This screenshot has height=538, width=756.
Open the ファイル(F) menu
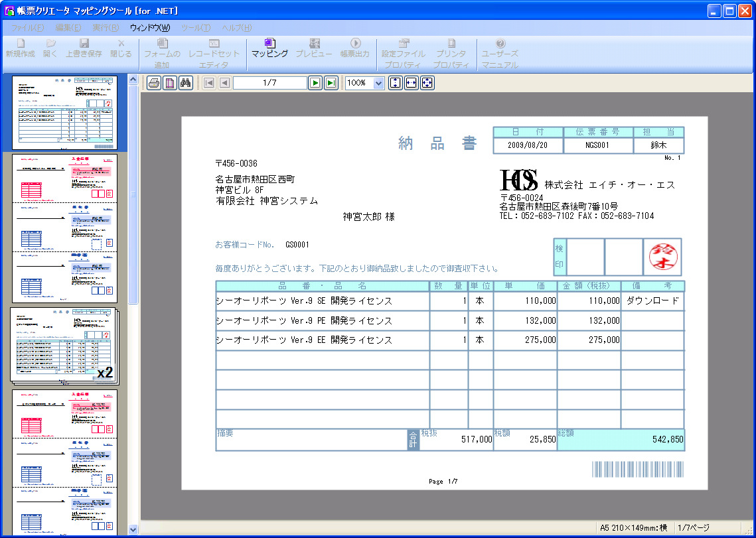[27, 27]
